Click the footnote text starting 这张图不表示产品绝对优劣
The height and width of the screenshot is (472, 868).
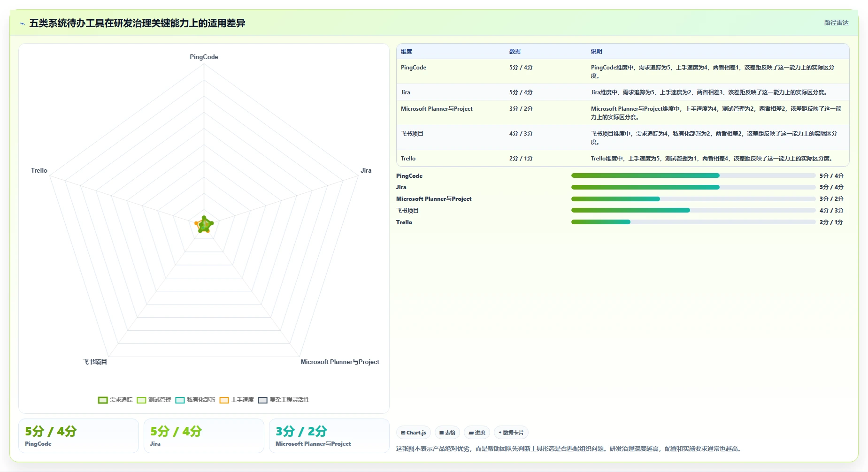tap(569, 449)
